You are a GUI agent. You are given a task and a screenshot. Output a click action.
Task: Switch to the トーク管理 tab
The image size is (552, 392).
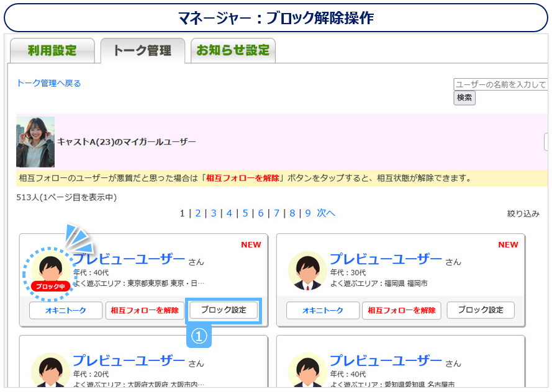pos(142,51)
